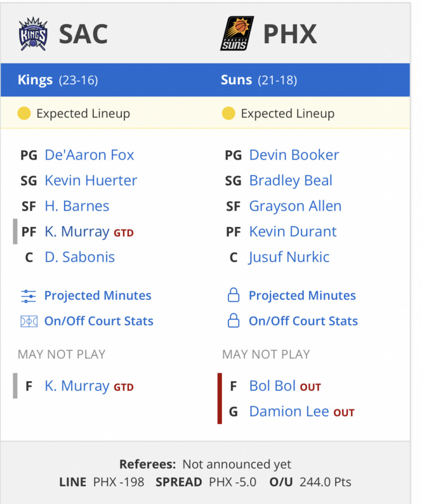Click the SAC team abbreviation header

click(x=83, y=34)
